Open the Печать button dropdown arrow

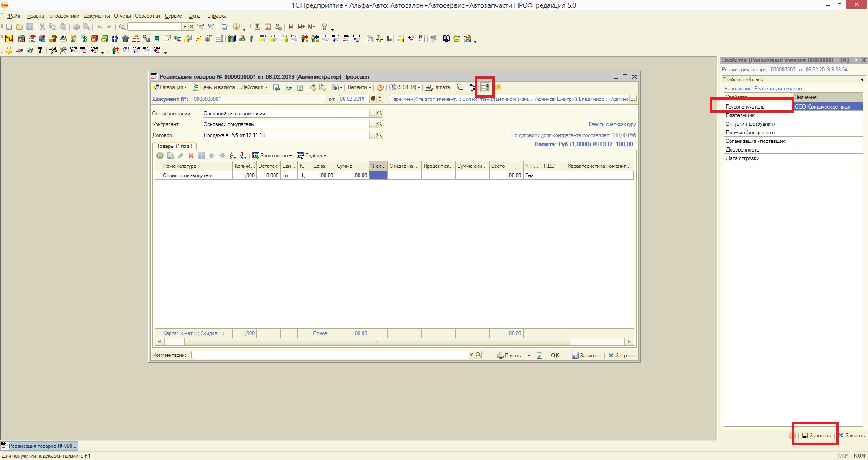(529, 356)
